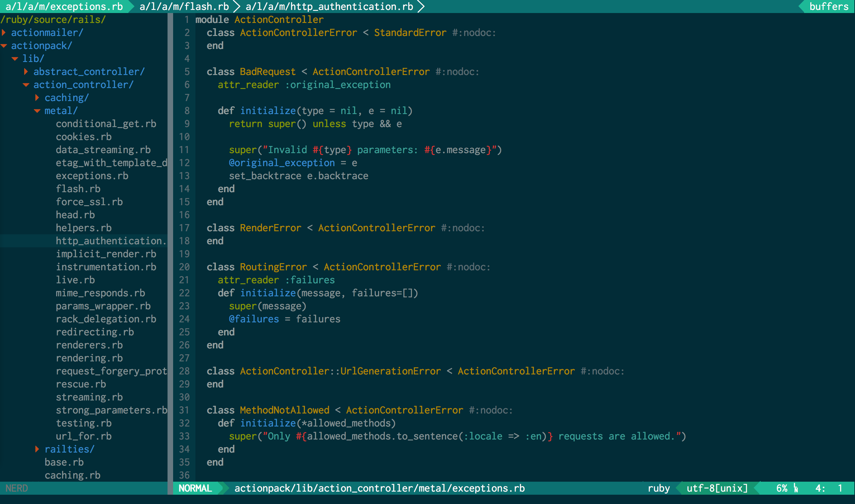Select rescue.rb in NERDTree
855x504 pixels.
81,384
